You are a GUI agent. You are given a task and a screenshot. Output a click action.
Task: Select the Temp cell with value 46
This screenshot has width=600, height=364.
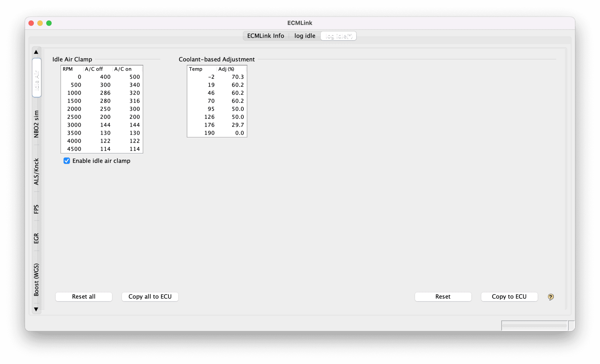click(202, 93)
